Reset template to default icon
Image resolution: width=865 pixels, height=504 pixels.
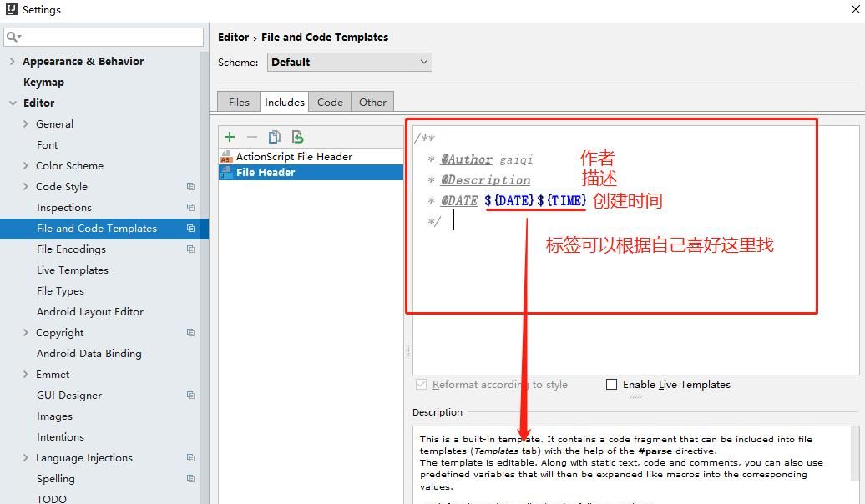click(x=297, y=137)
